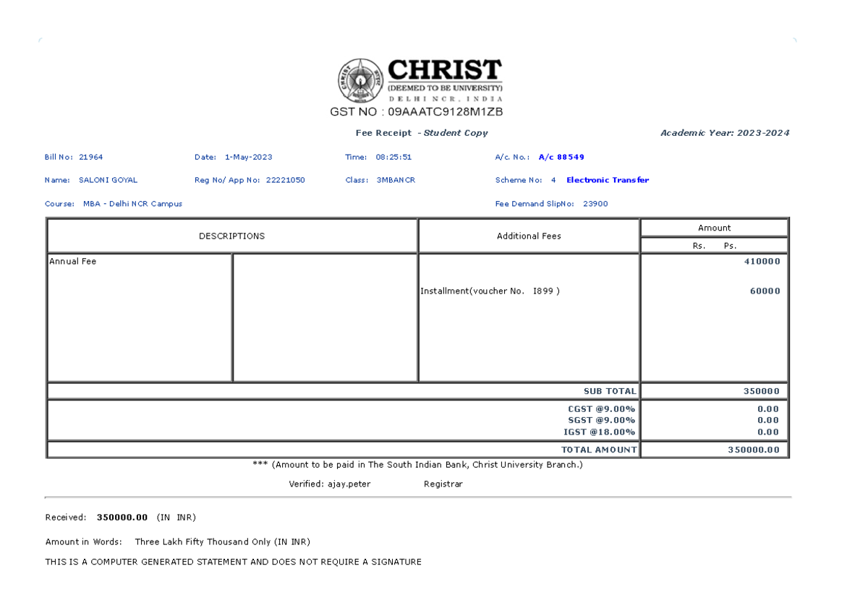Click the date value 1-May-2023
Screen dimensions: 868x613
click(x=249, y=157)
